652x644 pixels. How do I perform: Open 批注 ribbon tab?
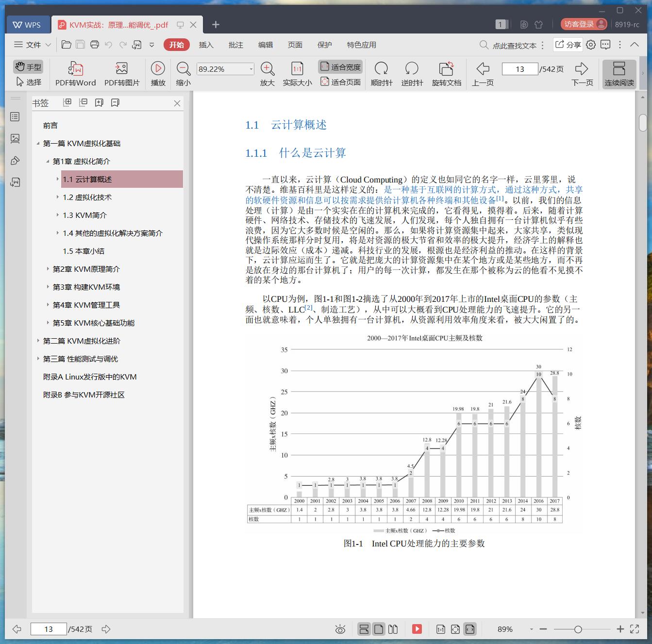click(x=235, y=45)
